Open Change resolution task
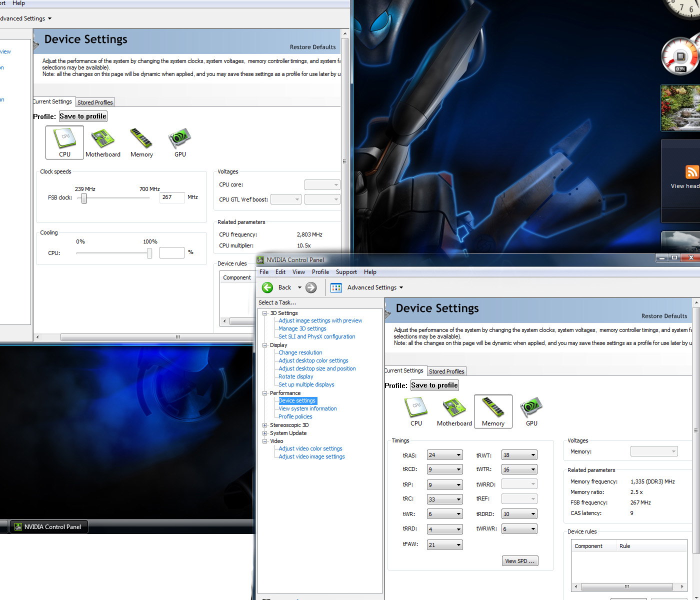The height and width of the screenshot is (600, 700). pyautogui.click(x=300, y=352)
